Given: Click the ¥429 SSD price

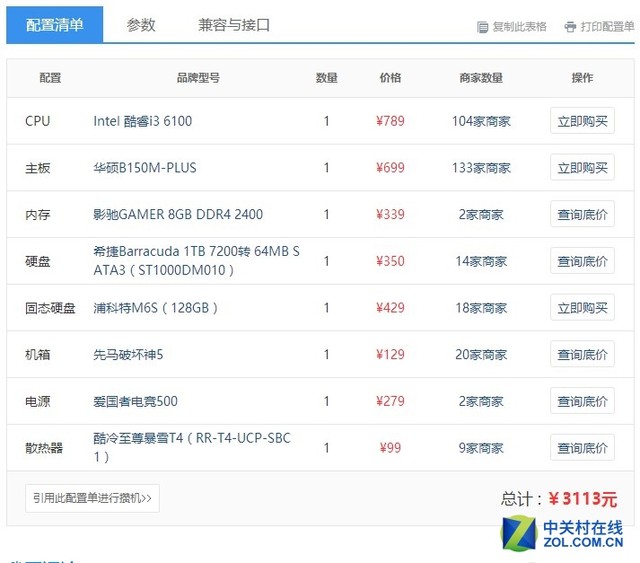Looking at the screenshot, I should [x=390, y=307].
